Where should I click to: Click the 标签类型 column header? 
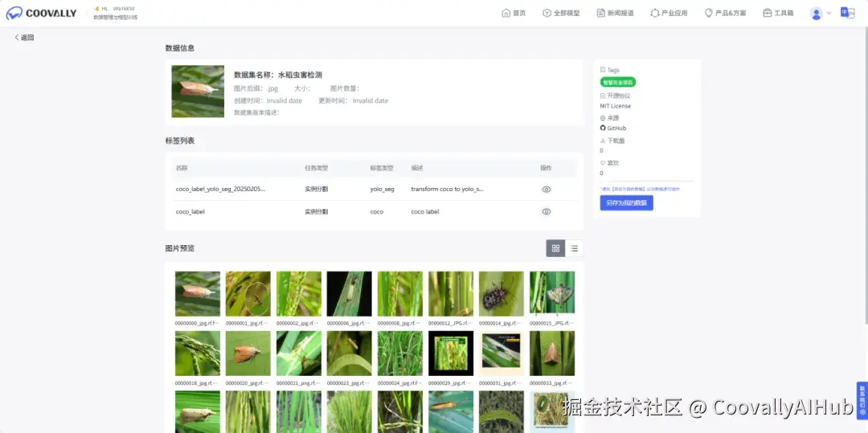[382, 168]
